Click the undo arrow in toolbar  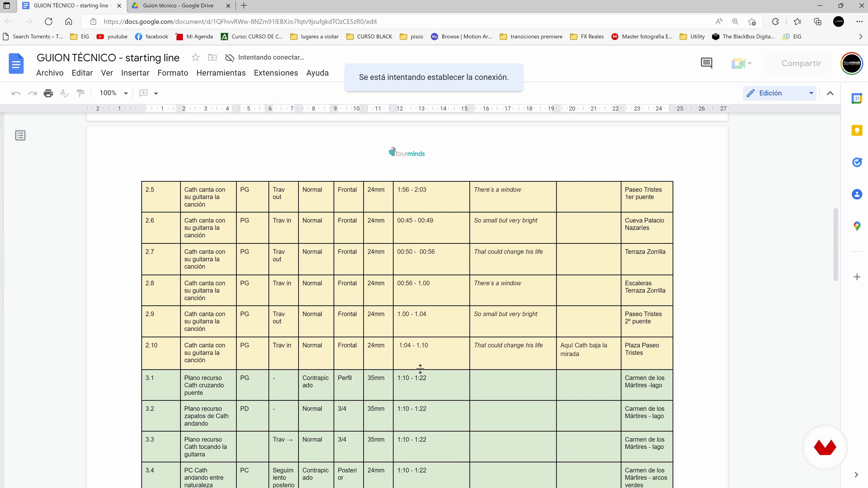(16, 93)
